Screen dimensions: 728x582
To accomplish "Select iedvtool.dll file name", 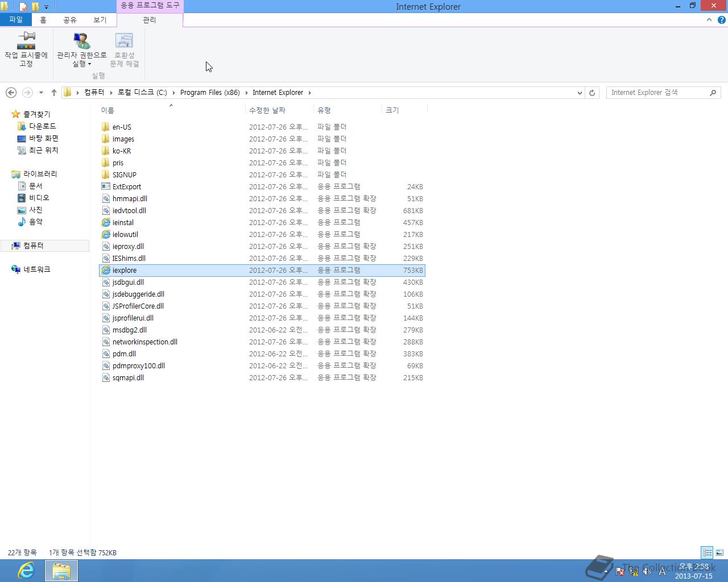I will click(x=129, y=210).
